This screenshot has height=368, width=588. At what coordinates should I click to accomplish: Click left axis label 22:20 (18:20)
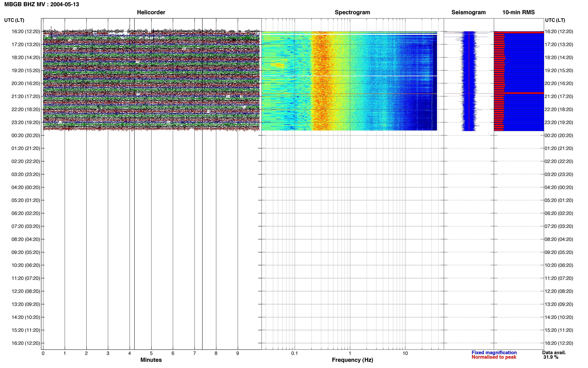26,109
